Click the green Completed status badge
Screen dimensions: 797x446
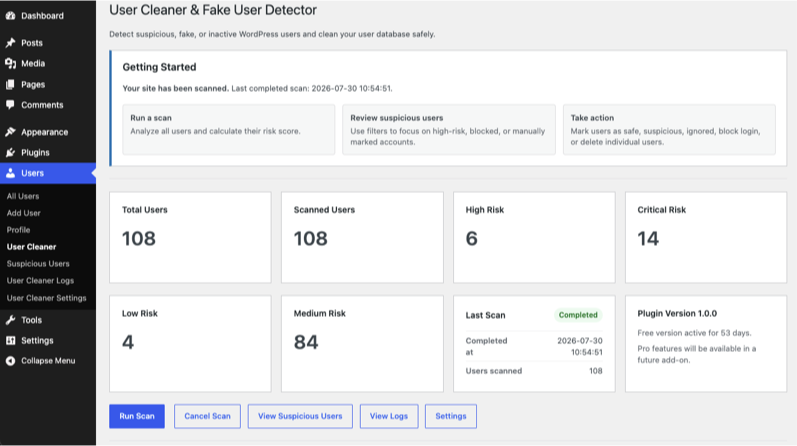pos(578,315)
